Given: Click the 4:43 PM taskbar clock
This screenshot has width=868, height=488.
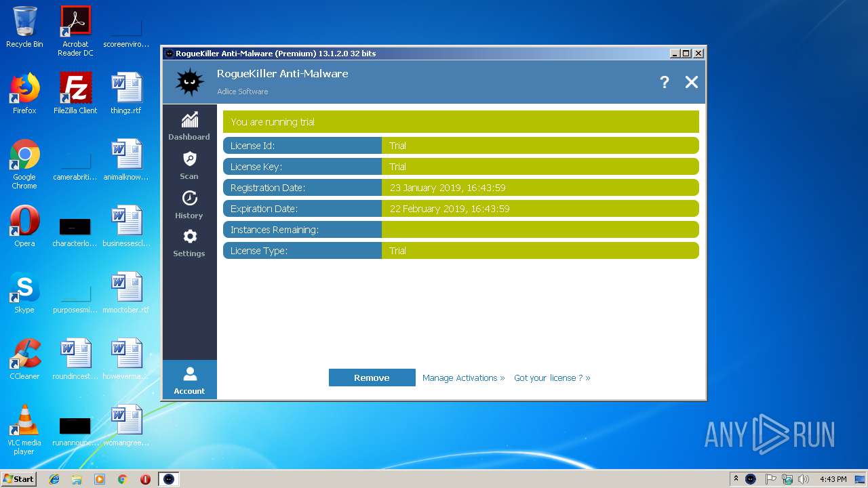Looking at the screenshot, I should 833,479.
